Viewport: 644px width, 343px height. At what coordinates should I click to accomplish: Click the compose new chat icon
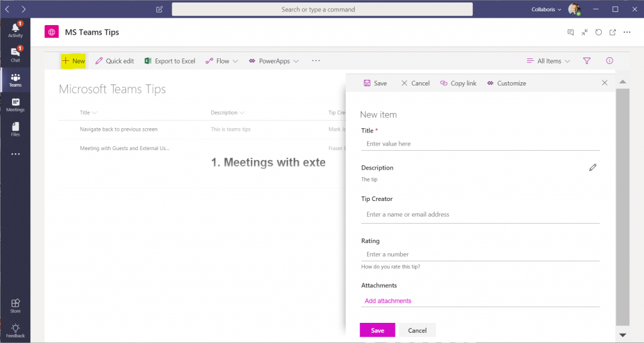(159, 9)
